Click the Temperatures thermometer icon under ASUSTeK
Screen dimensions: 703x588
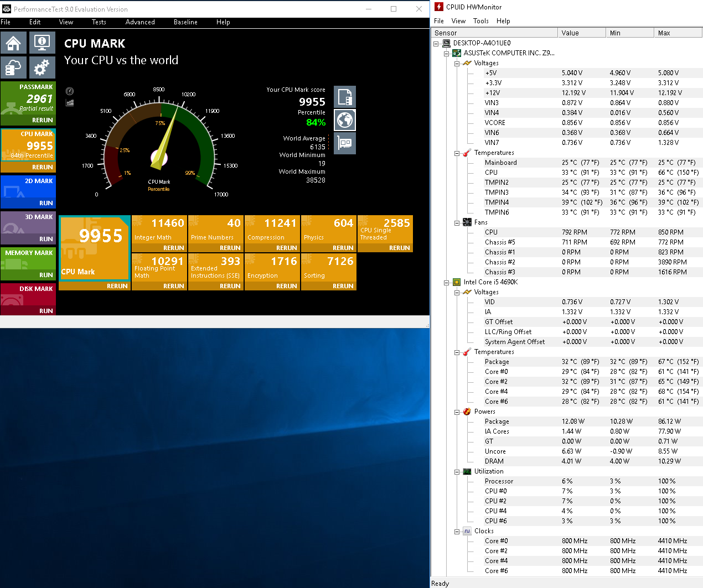[x=467, y=153]
